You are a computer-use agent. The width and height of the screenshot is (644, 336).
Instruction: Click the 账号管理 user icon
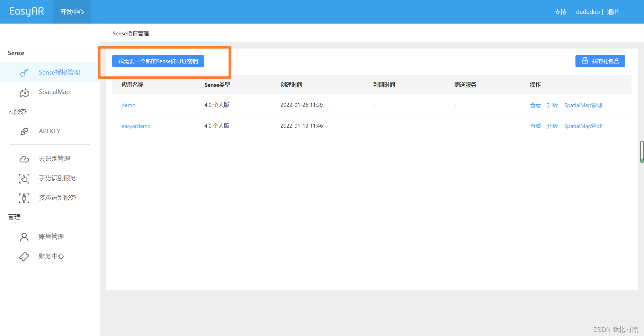click(x=24, y=237)
